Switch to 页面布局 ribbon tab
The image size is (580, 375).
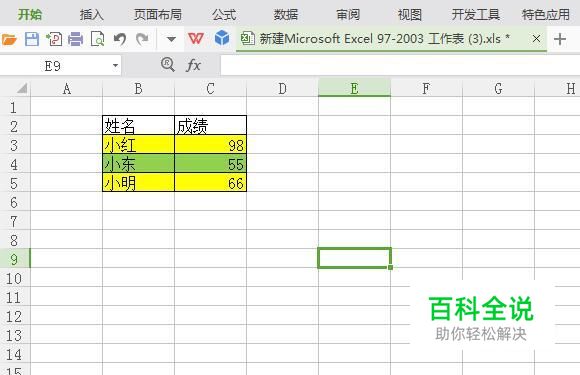point(158,15)
